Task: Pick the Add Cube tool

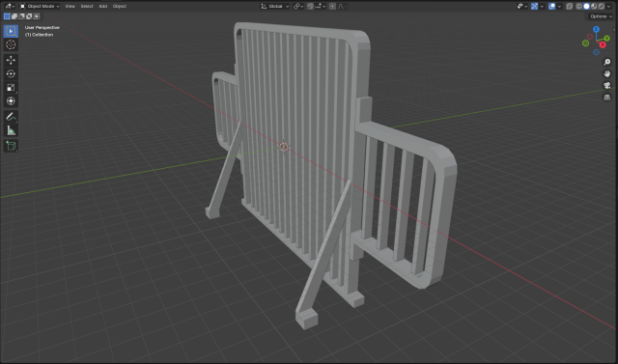Action: pos(11,146)
